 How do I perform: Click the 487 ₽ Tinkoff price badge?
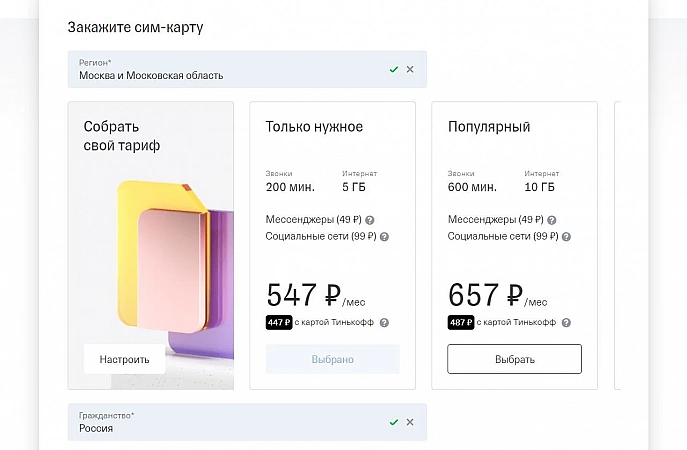(x=461, y=323)
